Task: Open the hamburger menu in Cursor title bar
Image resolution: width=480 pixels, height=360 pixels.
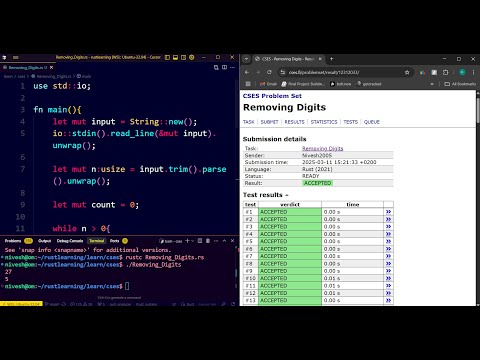Action: click(x=15, y=57)
